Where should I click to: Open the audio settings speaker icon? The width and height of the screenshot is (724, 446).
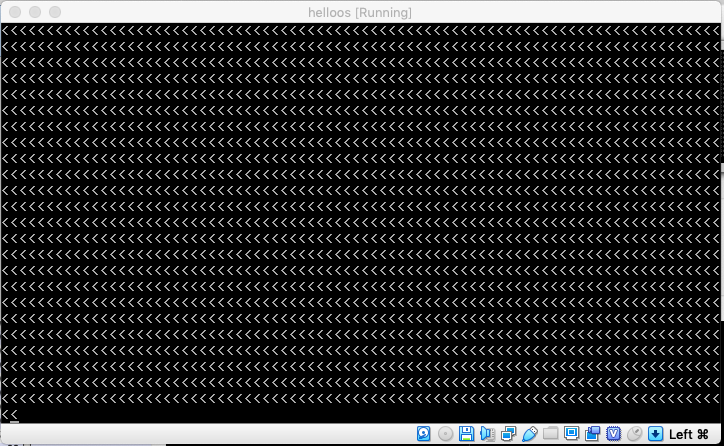pos(487,434)
